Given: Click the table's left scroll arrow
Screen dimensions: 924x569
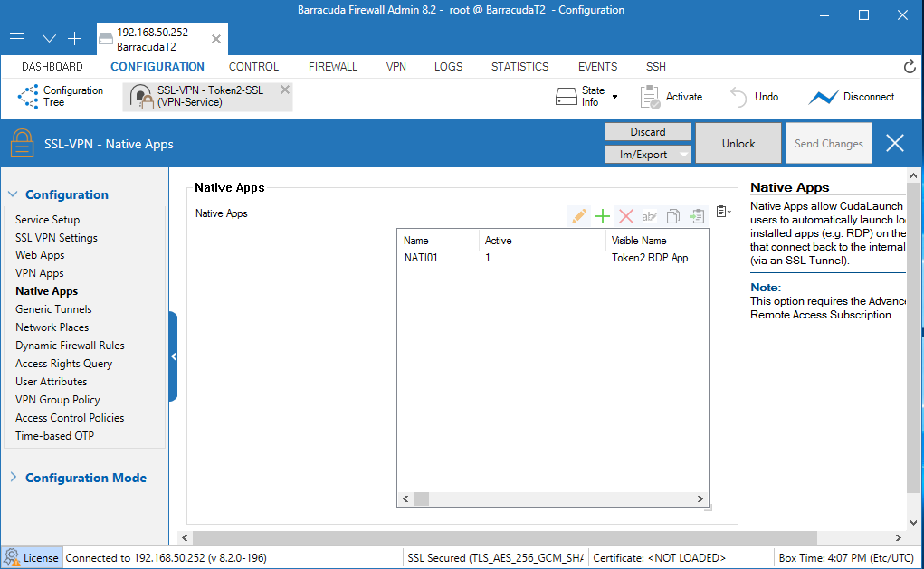Looking at the screenshot, I should point(405,499).
